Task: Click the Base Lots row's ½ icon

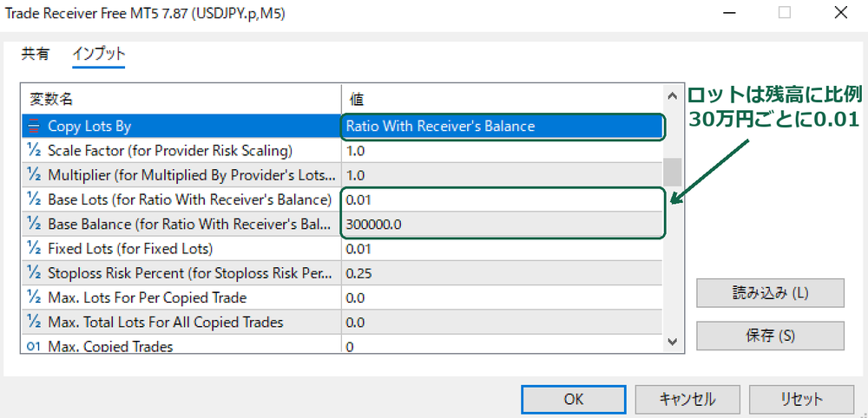Action: point(34,199)
